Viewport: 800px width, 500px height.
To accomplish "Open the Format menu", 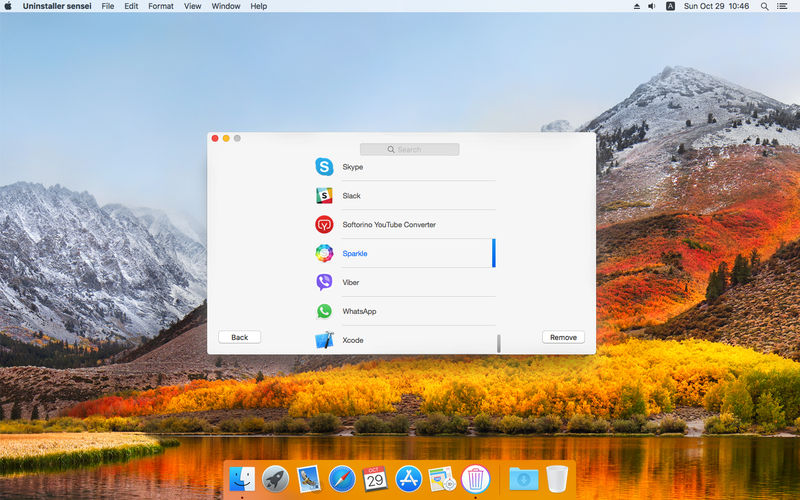I will tap(161, 6).
